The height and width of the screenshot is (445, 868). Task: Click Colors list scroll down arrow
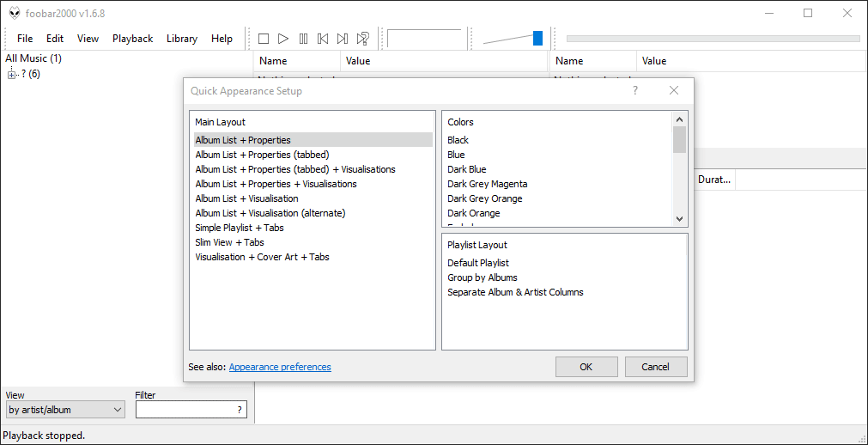tap(680, 219)
